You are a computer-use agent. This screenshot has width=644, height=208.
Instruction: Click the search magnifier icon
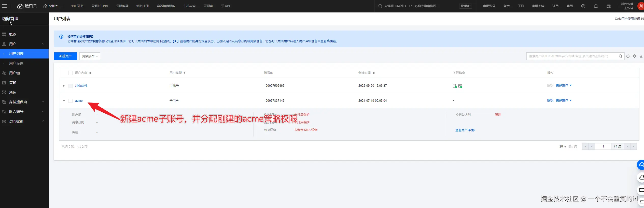coord(621,56)
